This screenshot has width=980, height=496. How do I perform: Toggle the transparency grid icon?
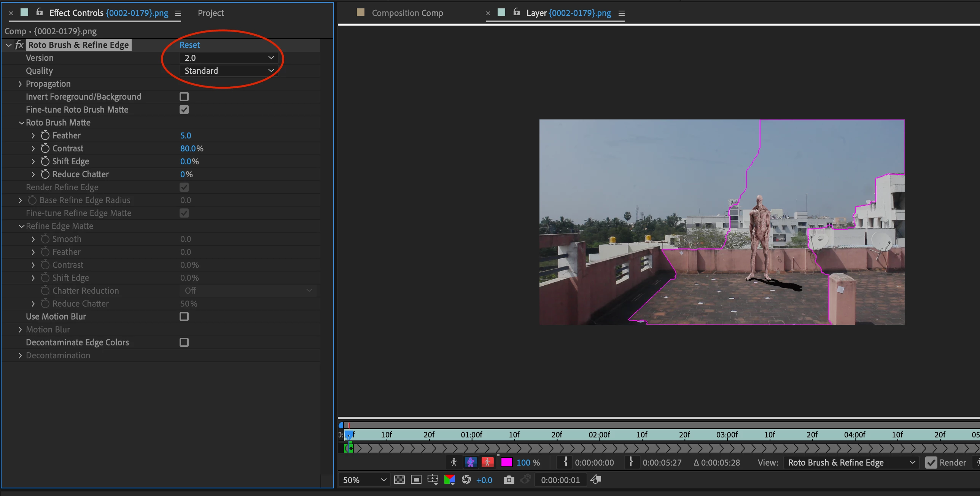point(399,480)
